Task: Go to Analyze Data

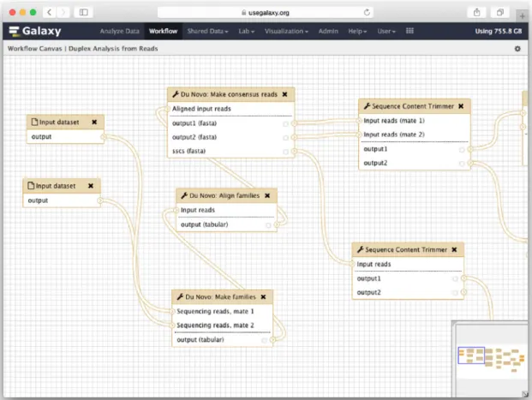Action: (x=119, y=31)
